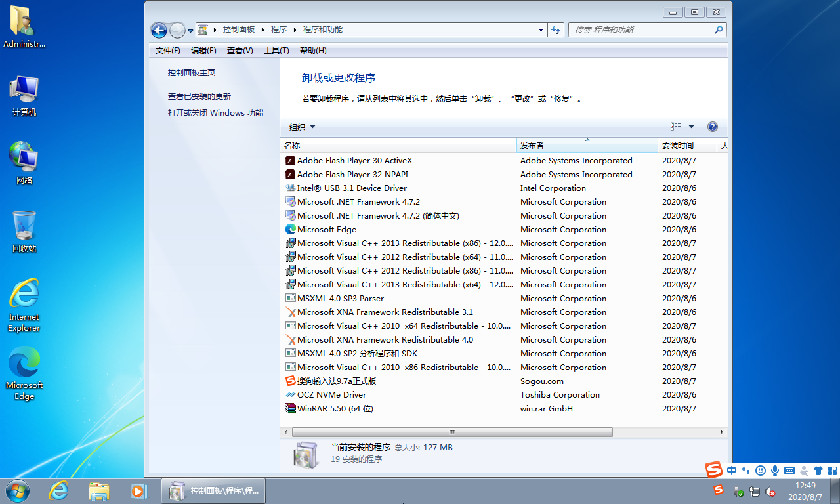The image size is (840, 504).
Task: Open 打开或关闭 Windows 功能 link
Action: coord(215,113)
